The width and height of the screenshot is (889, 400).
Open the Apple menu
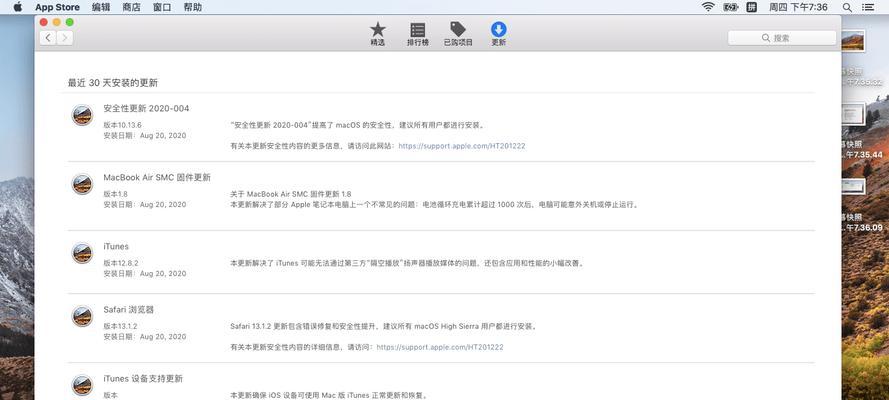(18, 7)
